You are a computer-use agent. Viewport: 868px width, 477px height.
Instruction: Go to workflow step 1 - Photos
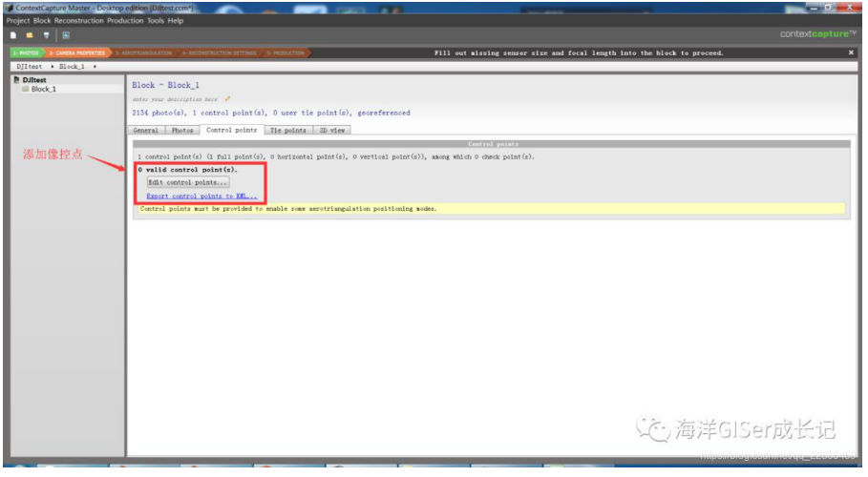pos(26,52)
